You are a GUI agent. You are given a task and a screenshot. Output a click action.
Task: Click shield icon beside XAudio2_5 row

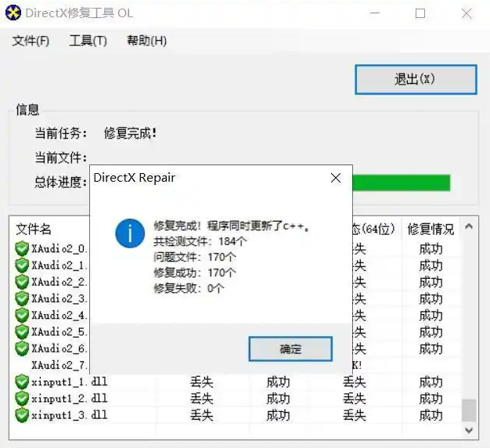tap(22, 332)
